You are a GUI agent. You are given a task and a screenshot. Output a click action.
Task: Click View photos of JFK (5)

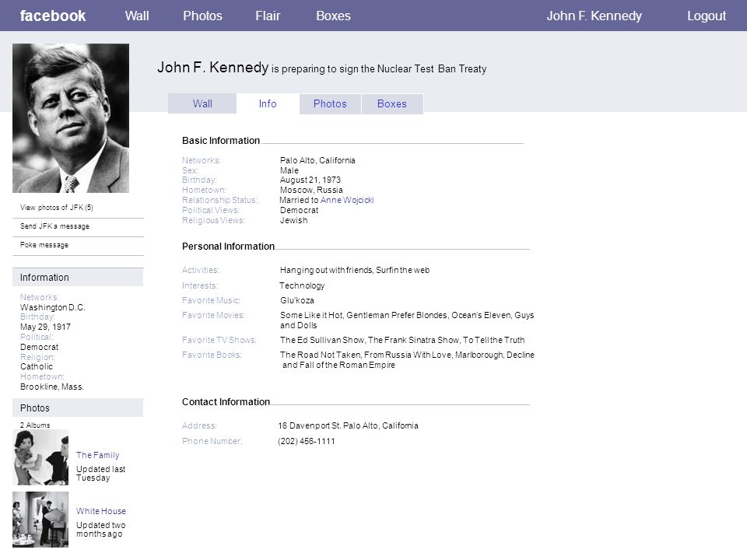(56, 208)
